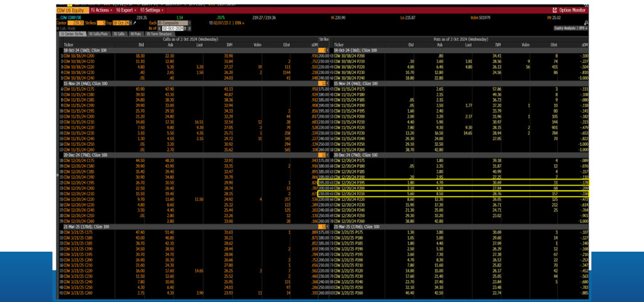Click the Expiry Analysis OPX button

coord(571,29)
